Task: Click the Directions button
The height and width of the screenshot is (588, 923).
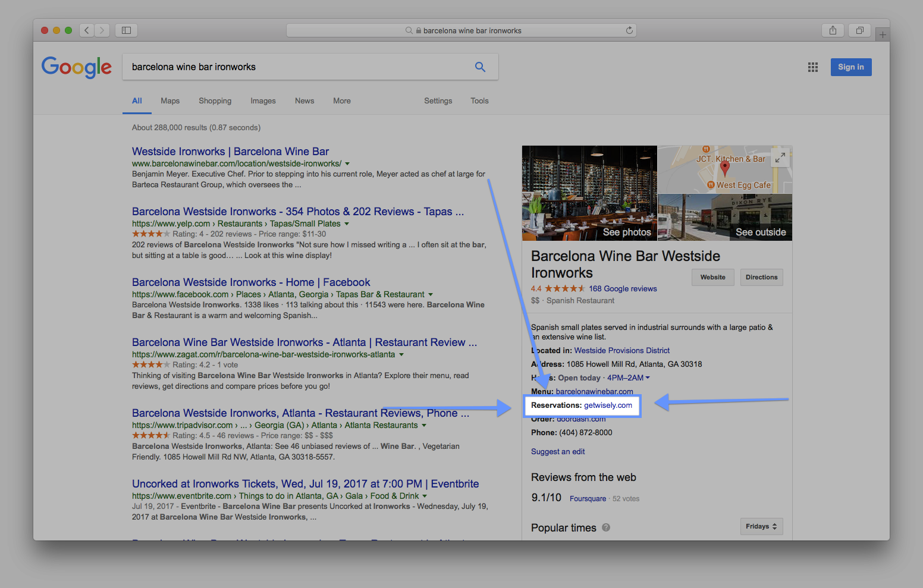Action: pos(762,277)
